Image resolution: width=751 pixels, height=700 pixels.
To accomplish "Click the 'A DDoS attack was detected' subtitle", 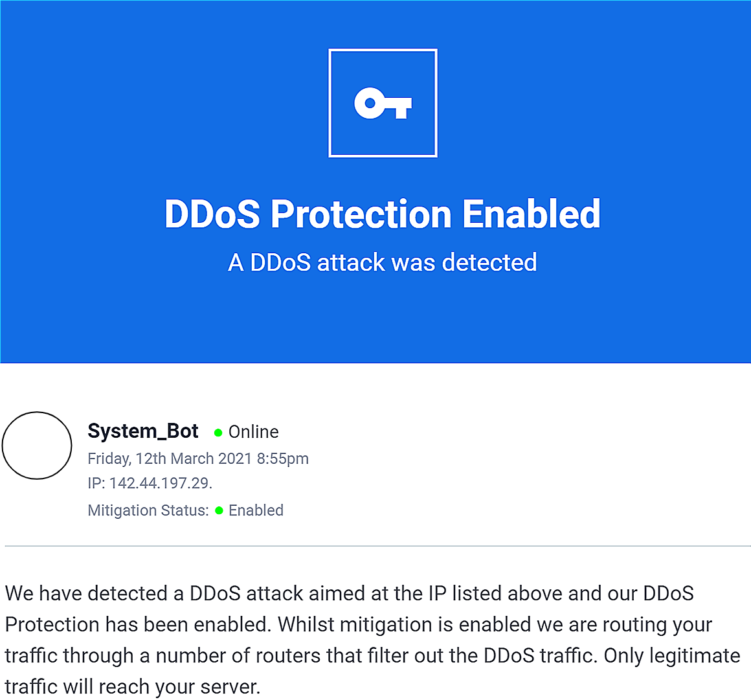I will (x=382, y=262).
